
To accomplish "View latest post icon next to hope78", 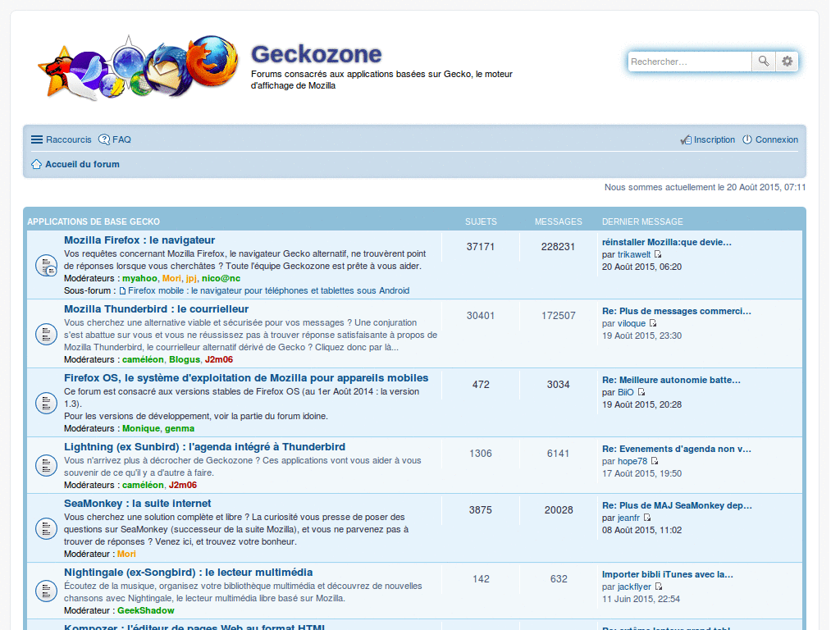I will click(x=655, y=461).
